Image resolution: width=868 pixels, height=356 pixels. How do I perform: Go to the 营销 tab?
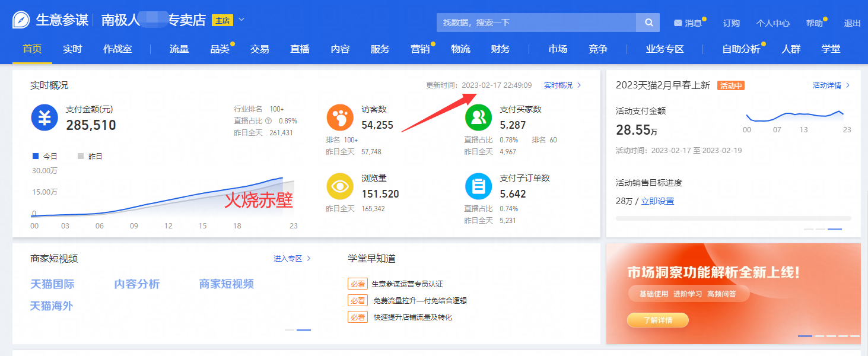(420, 49)
